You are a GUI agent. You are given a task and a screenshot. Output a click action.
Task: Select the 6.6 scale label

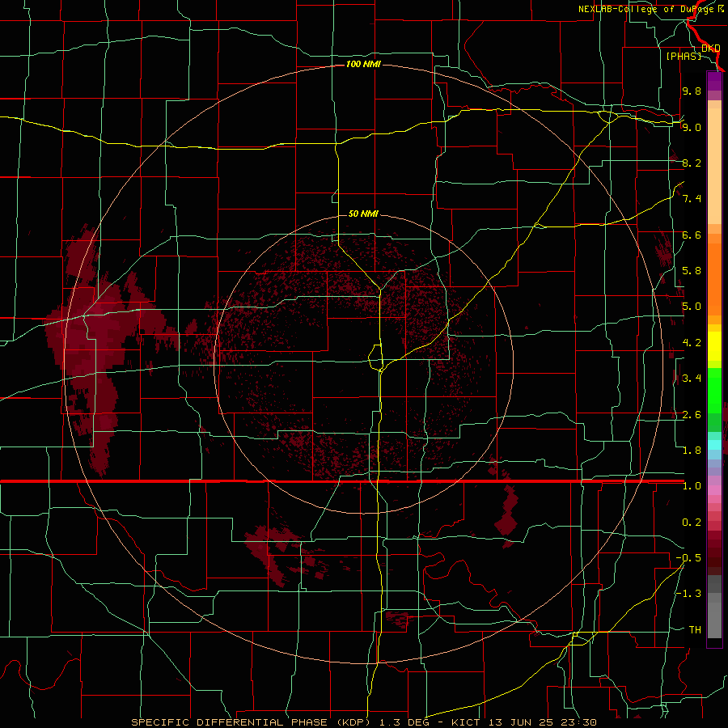point(692,235)
